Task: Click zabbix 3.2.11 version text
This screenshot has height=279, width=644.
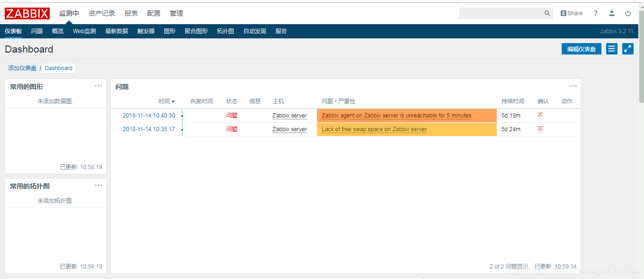Action: (617, 31)
